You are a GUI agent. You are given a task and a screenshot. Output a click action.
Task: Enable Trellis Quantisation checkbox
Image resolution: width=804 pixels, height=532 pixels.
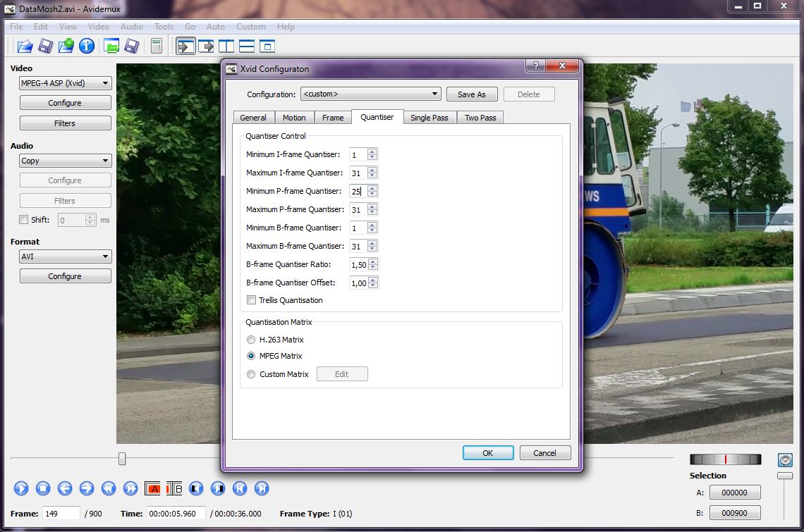251,300
